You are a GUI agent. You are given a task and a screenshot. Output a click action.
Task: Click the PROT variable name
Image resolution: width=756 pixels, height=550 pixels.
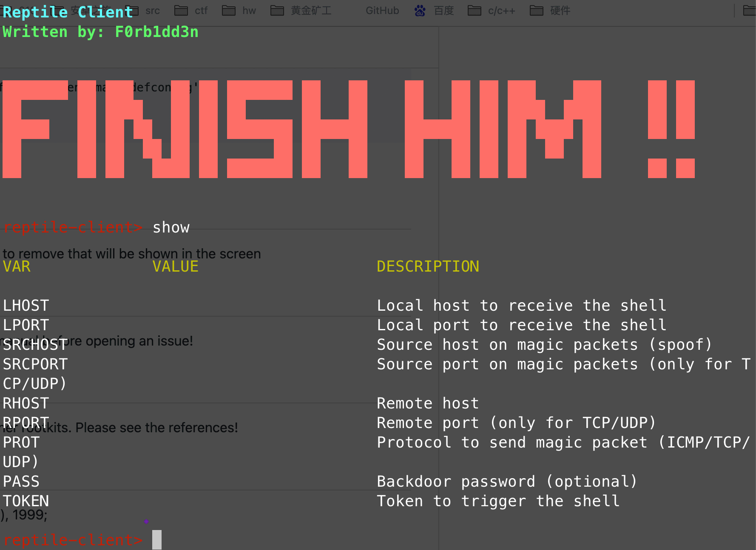(21, 442)
